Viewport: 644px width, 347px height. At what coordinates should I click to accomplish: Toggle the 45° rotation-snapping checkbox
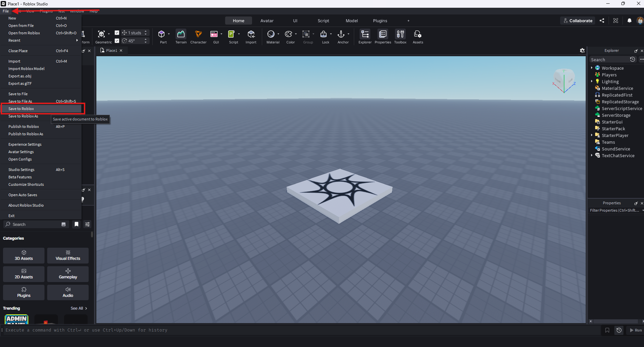(117, 41)
